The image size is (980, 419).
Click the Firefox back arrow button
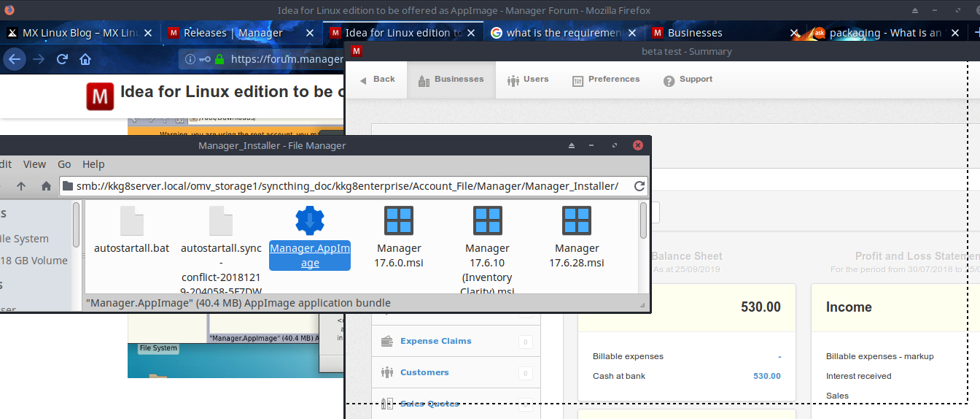coord(14,59)
